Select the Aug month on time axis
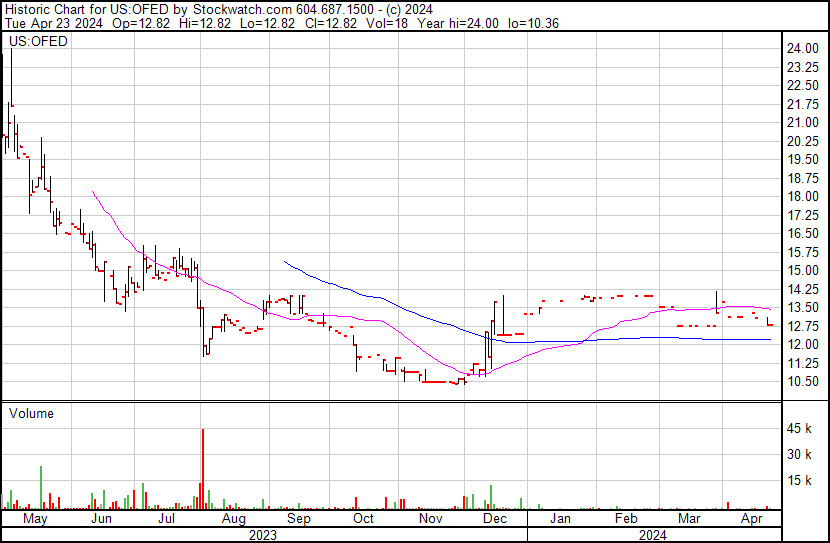 coord(233,519)
